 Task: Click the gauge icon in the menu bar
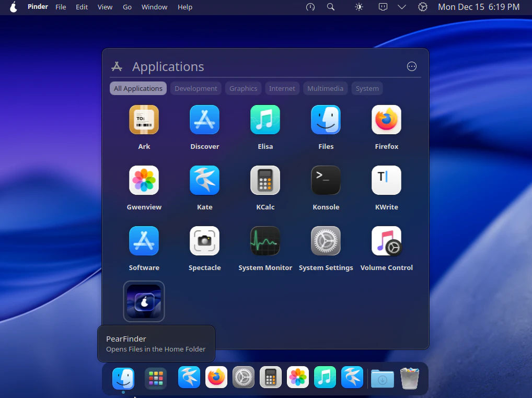point(310,7)
